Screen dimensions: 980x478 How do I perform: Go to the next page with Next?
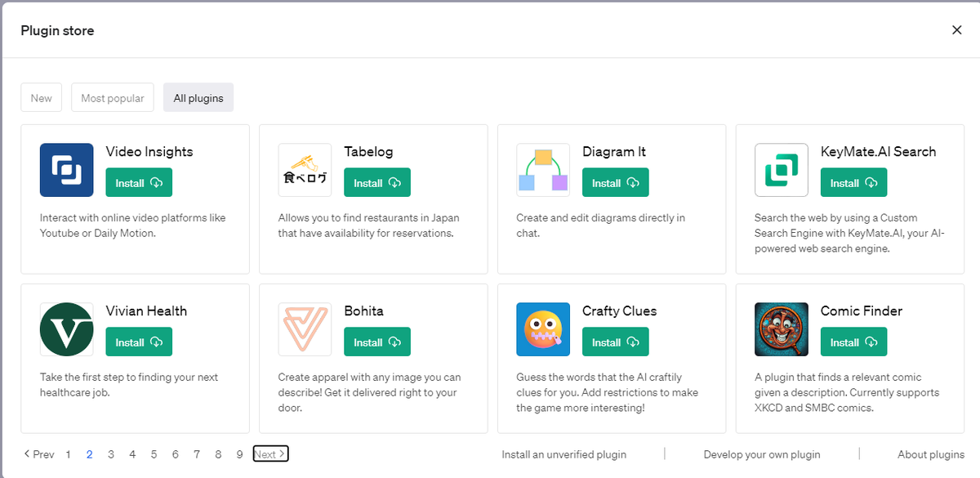270,454
